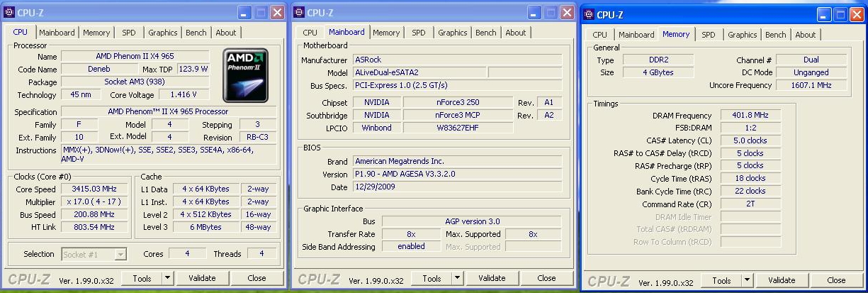Click the processor name field AMD Phenom II X4 965

pos(137,56)
